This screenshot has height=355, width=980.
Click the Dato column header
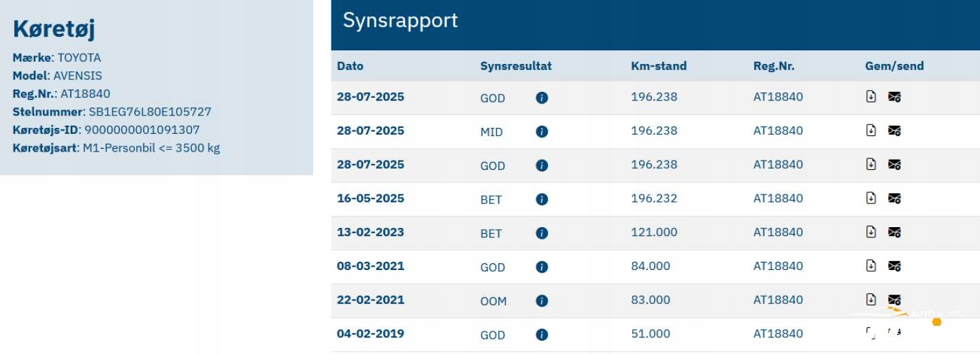(350, 66)
